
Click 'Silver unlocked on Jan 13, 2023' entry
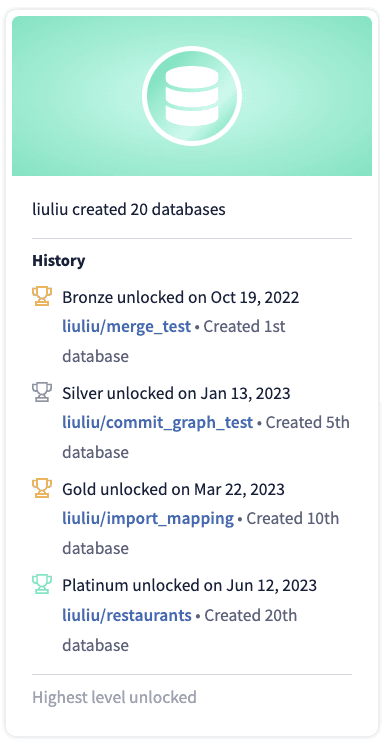(x=176, y=393)
